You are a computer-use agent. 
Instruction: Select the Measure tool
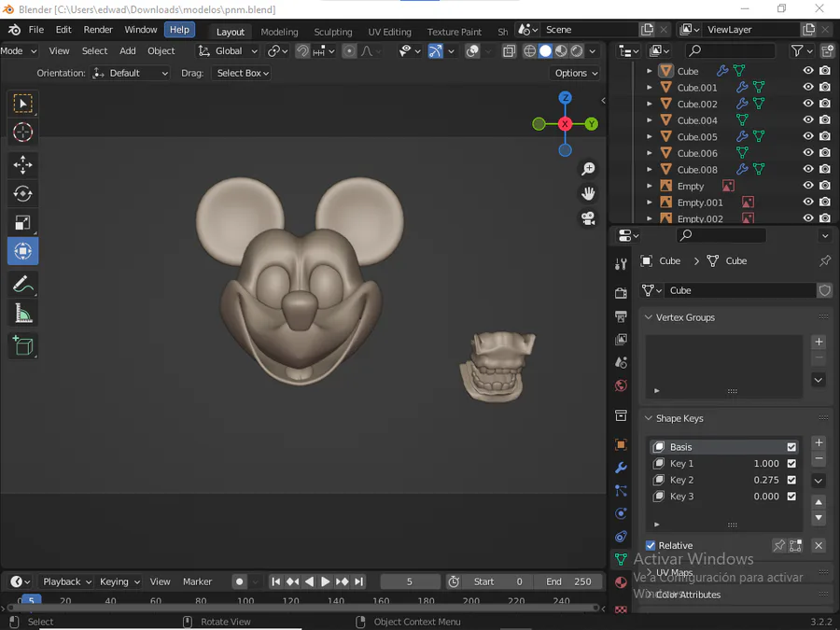[x=23, y=315]
